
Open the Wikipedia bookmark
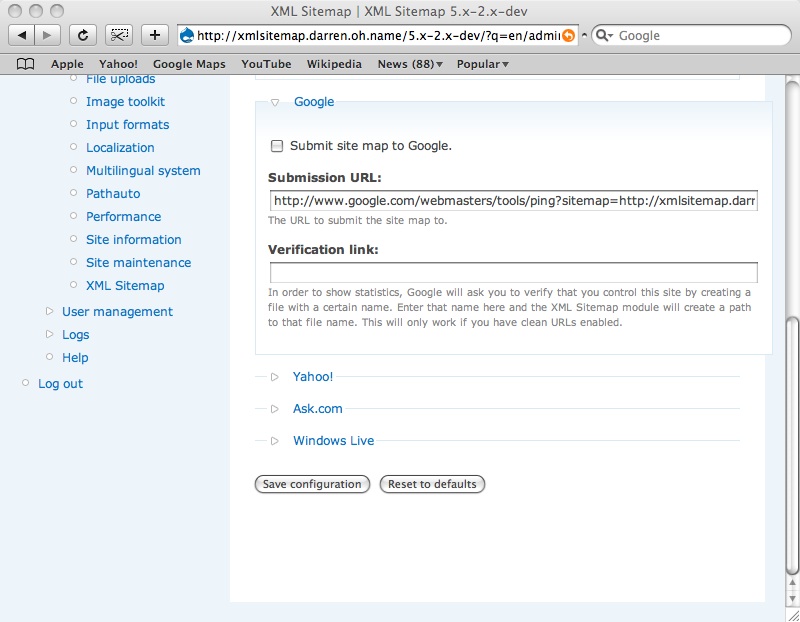(334, 64)
